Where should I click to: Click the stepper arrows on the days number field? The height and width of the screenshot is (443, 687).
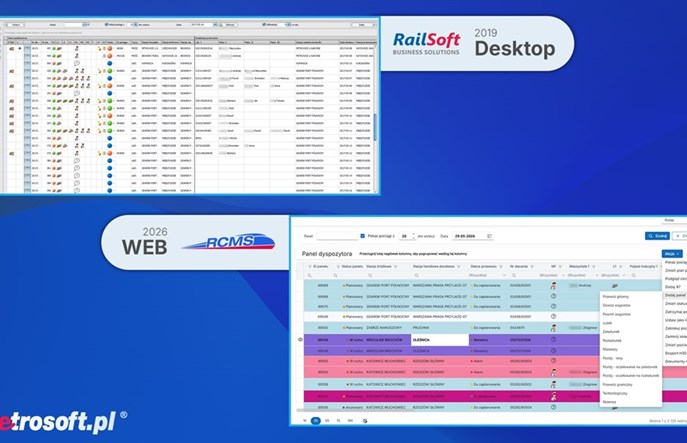pyautogui.click(x=413, y=236)
